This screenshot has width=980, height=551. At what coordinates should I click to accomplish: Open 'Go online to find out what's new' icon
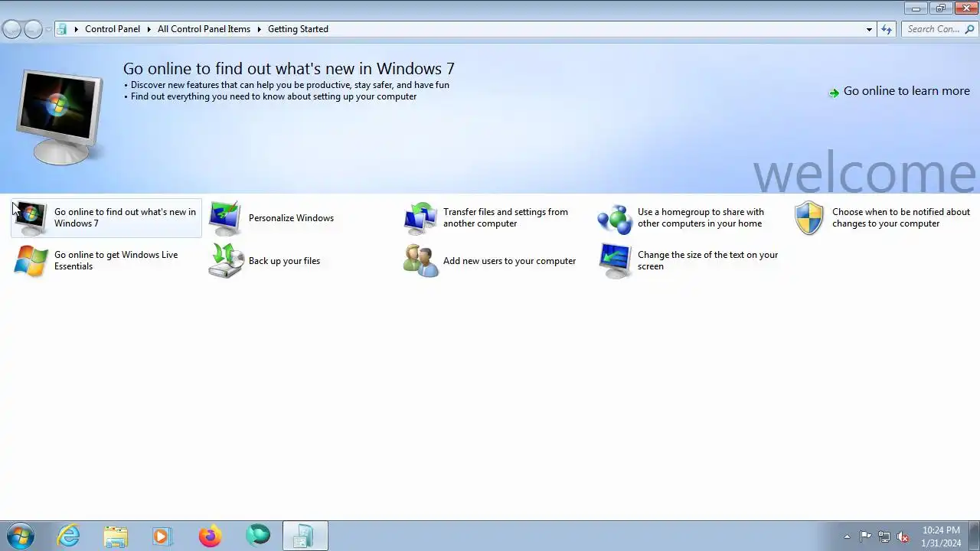pyautogui.click(x=31, y=218)
